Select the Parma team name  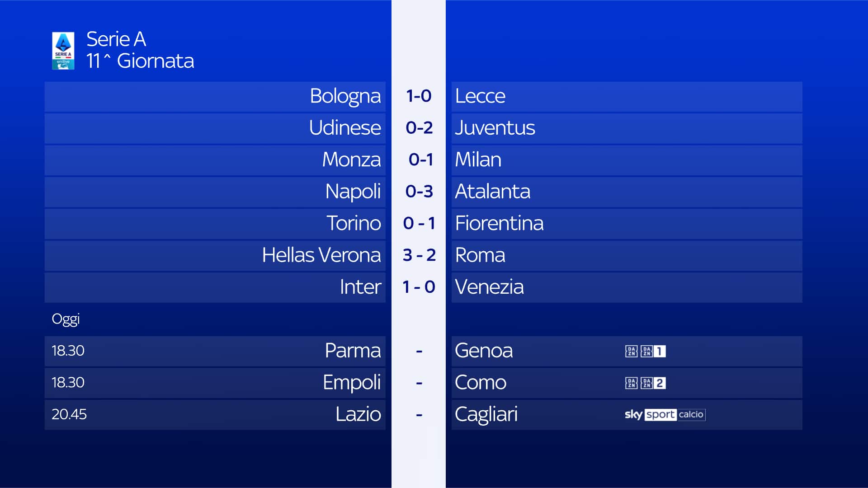point(353,351)
